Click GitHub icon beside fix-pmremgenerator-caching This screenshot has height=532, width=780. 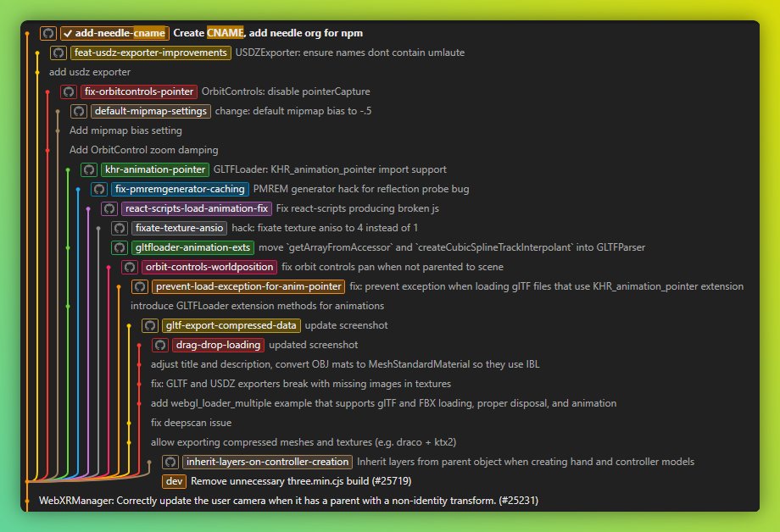99,189
